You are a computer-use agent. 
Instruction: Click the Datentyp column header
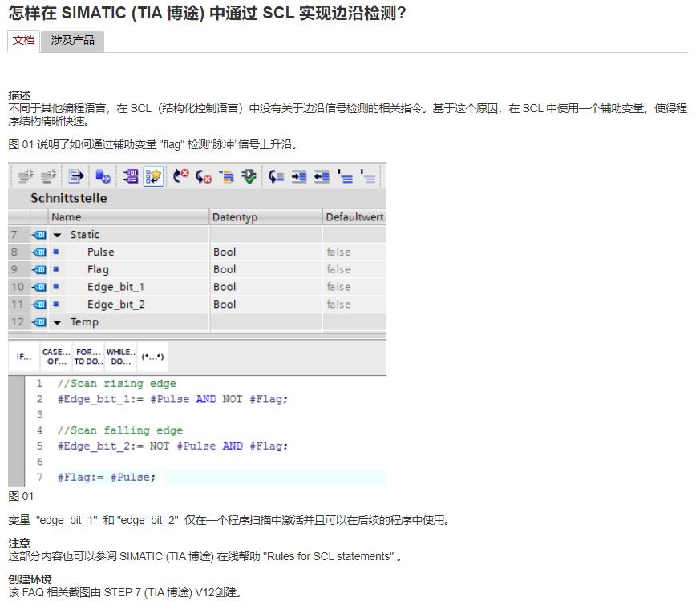(234, 217)
